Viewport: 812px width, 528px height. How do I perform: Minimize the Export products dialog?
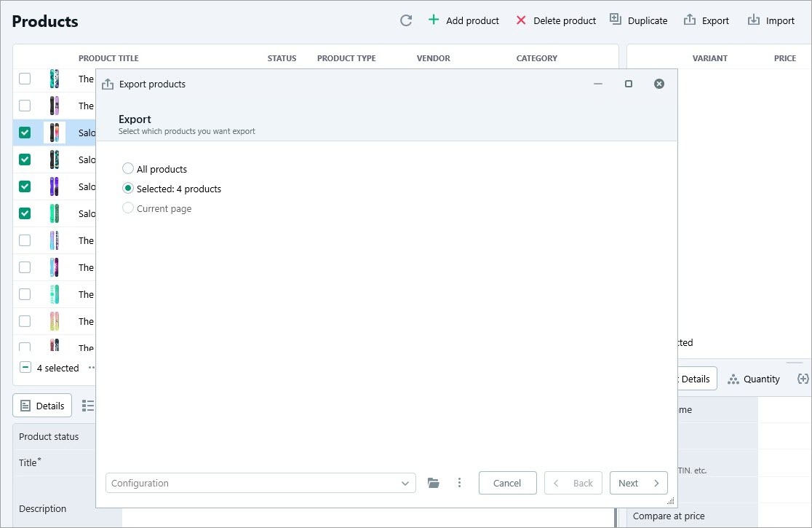(598, 84)
